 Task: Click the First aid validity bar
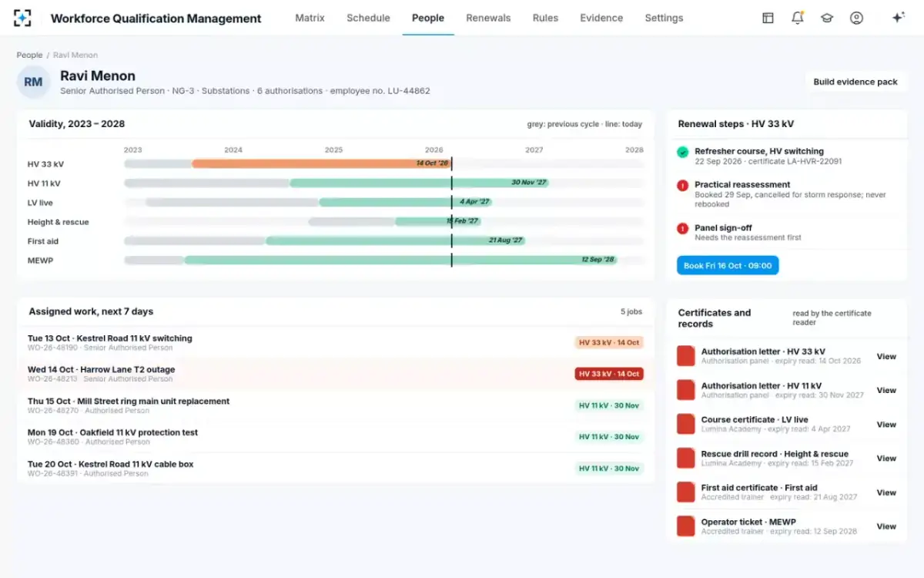pos(395,240)
